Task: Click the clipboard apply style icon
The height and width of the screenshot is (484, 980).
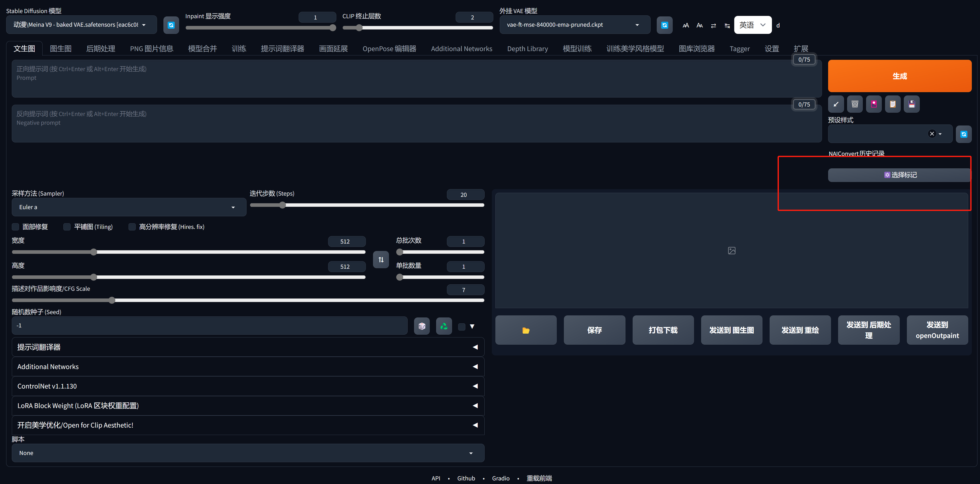Action: pos(893,104)
